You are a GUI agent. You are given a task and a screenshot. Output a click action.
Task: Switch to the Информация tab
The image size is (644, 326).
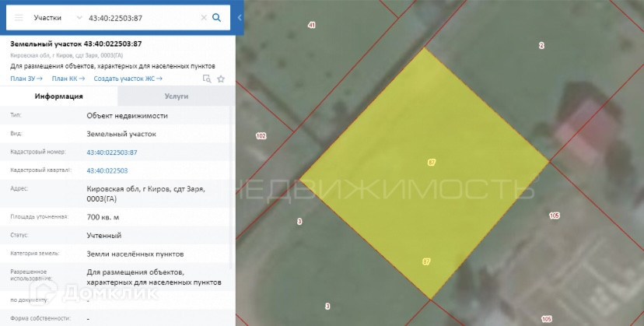tap(59, 96)
